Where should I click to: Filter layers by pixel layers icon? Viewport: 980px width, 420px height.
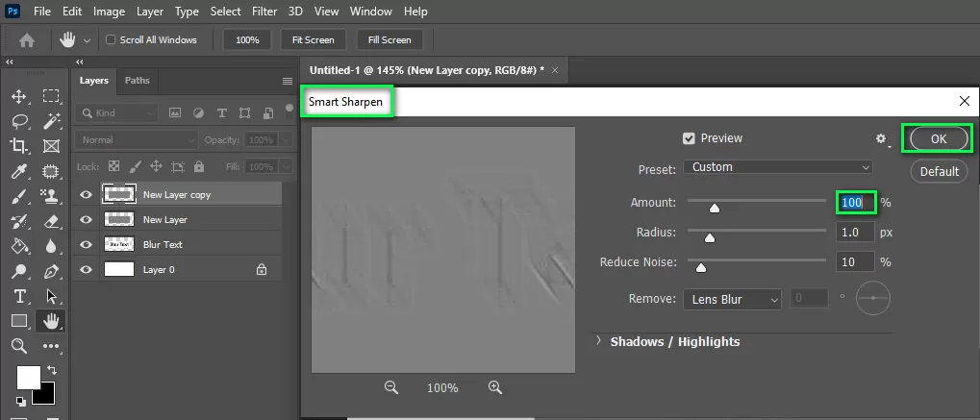point(175,113)
